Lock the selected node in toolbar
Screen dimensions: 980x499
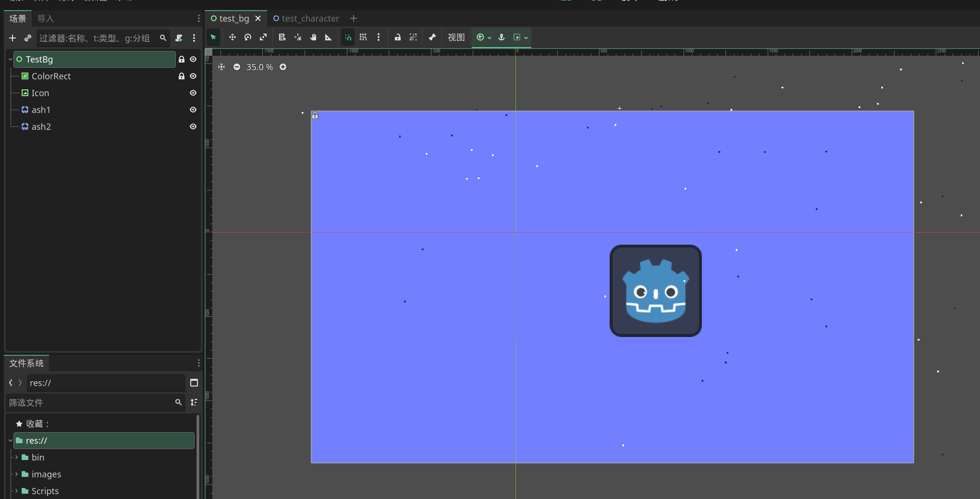click(398, 37)
